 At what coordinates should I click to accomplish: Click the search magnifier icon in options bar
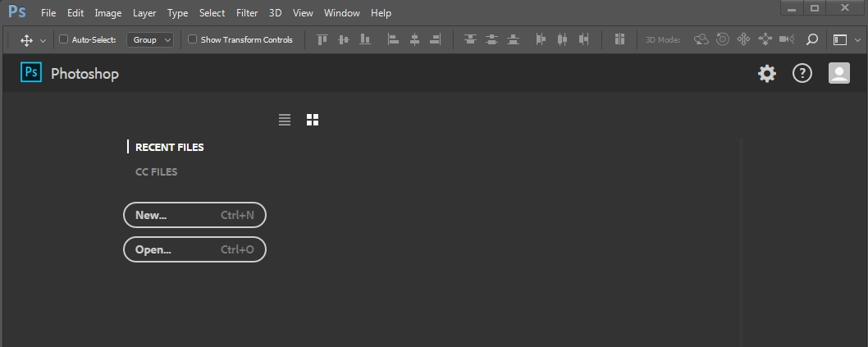pos(811,39)
